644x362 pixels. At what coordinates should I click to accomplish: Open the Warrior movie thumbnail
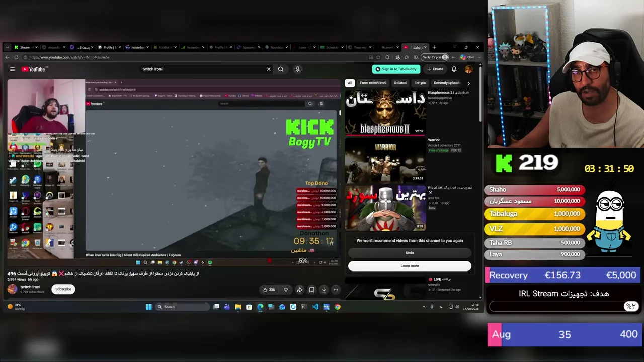[x=385, y=160]
